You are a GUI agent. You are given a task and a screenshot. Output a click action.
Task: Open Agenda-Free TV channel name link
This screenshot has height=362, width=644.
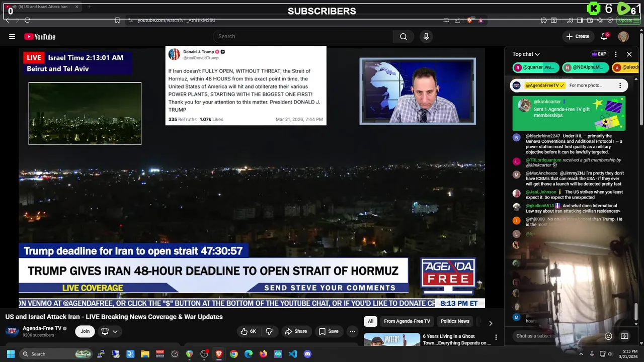(x=42, y=328)
